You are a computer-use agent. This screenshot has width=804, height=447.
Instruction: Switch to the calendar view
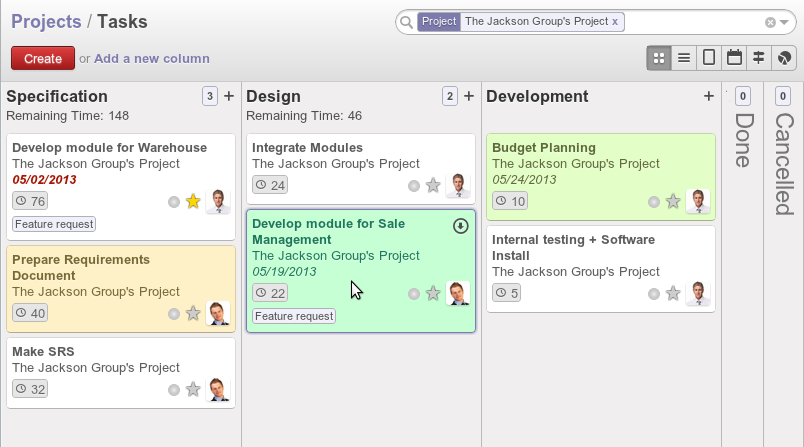click(x=735, y=58)
